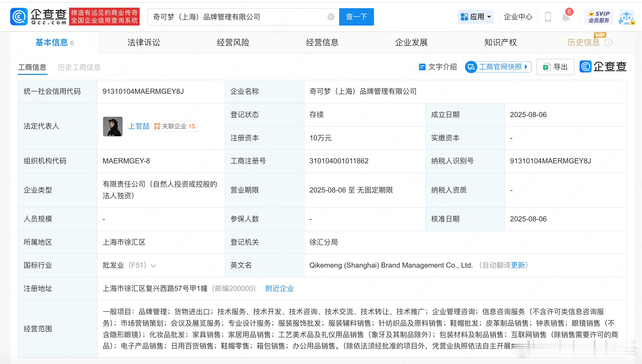Click the info icon beside 历史信息
The height and width of the screenshot is (364, 642).
[608, 43]
